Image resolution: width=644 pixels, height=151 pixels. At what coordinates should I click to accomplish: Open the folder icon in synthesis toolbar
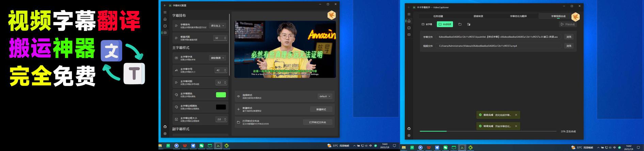[460, 24]
